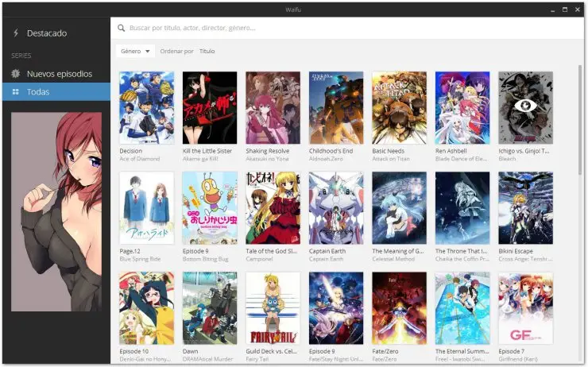The image size is (588, 367).
Task: Open the Fairy Tail poster
Action: (x=273, y=308)
